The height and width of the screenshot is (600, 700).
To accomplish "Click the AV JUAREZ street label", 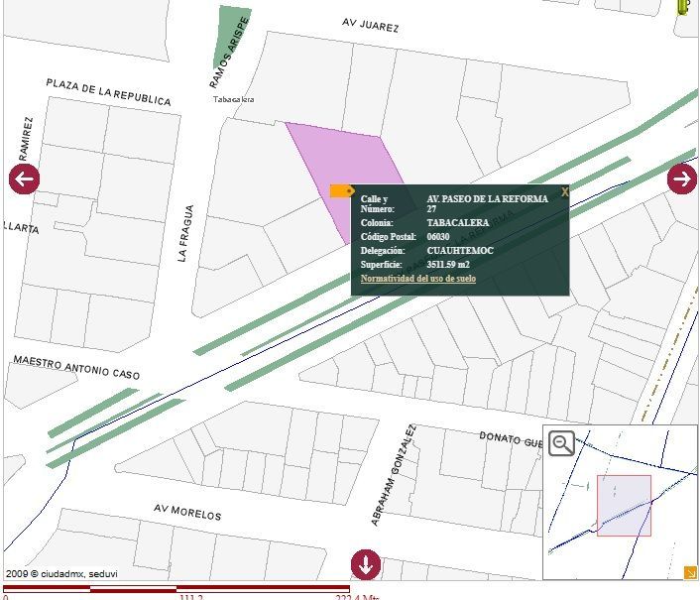I will point(371,25).
